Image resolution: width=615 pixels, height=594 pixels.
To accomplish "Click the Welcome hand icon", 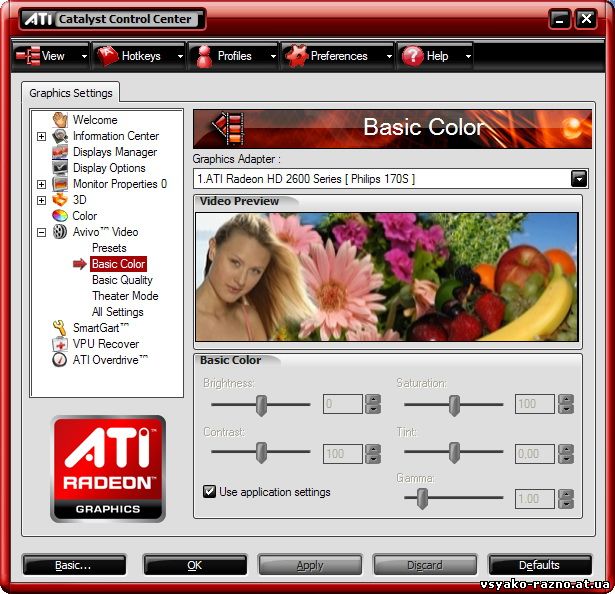I will (60, 120).
